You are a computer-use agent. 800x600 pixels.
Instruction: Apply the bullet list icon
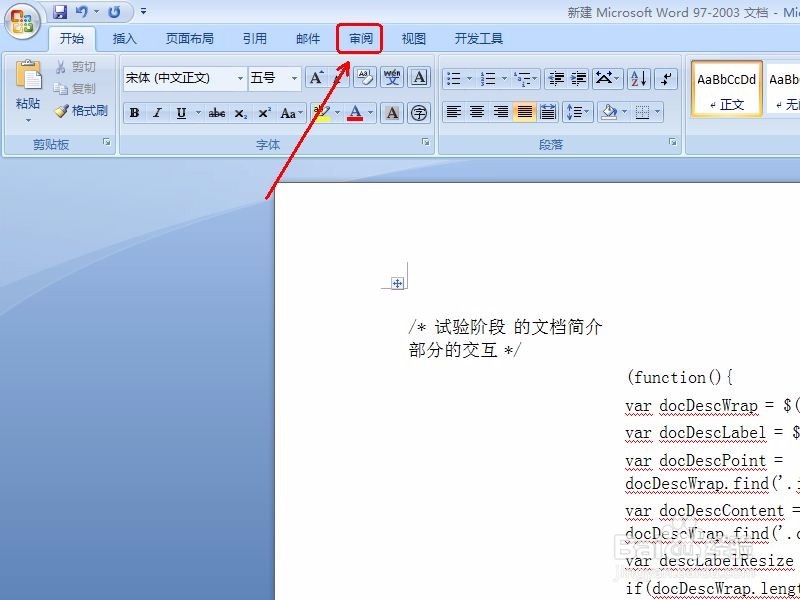point(454,79)
